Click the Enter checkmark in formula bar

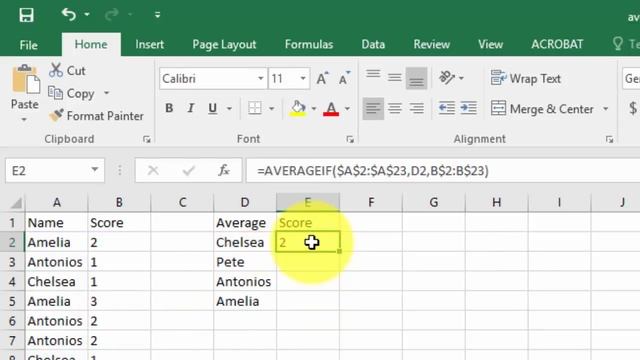pyautogui.click(x=189, y=170)
